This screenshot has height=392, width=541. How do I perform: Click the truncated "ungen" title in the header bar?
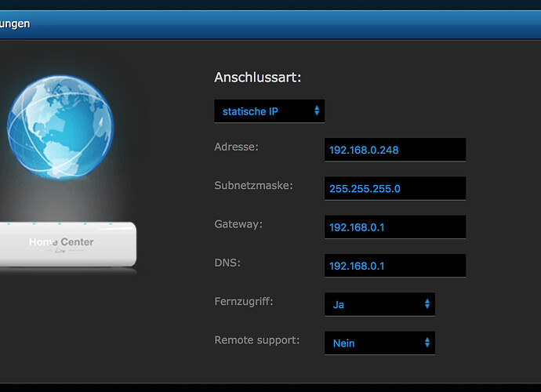(x=15, y=24)
